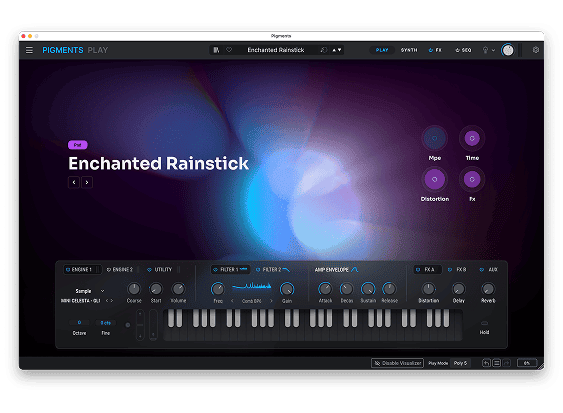Click the Reverb knob
The height and width of the screenshot is (413, 563).
click(488, 289)
